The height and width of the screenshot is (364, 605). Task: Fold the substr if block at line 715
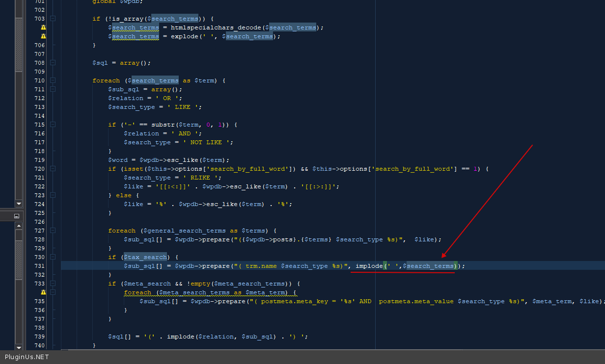(53, 125)
